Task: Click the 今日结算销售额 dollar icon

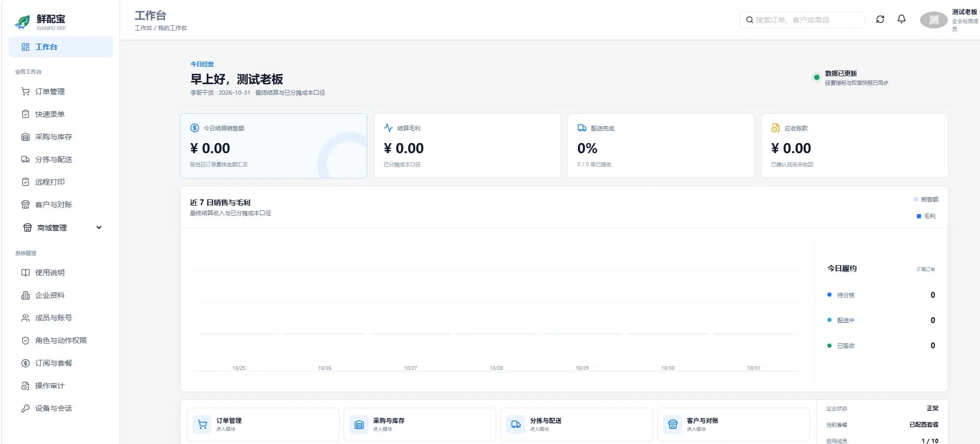Action: tap(195, 128)
